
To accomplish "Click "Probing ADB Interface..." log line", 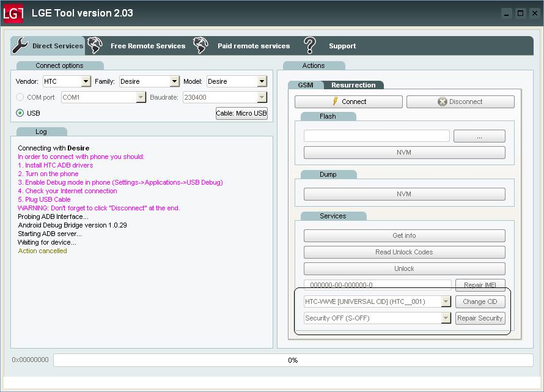I will (53, 216).
